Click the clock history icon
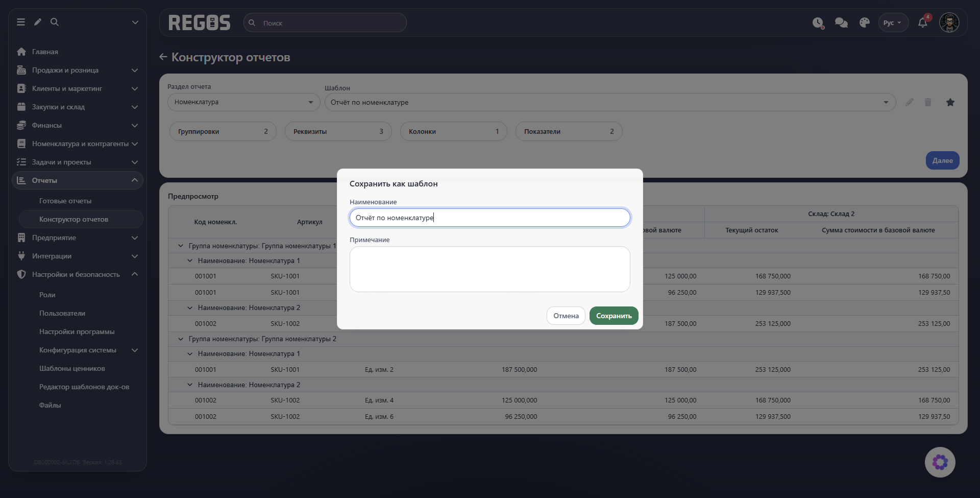 point(818,22)
